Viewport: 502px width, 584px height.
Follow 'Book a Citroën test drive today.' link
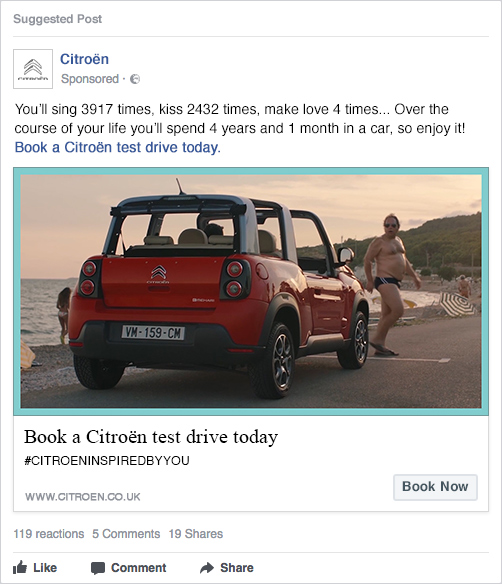click(118, 147)
